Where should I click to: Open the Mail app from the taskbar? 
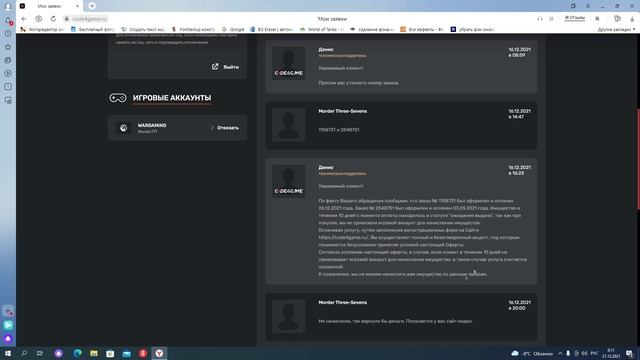[127, 353]
